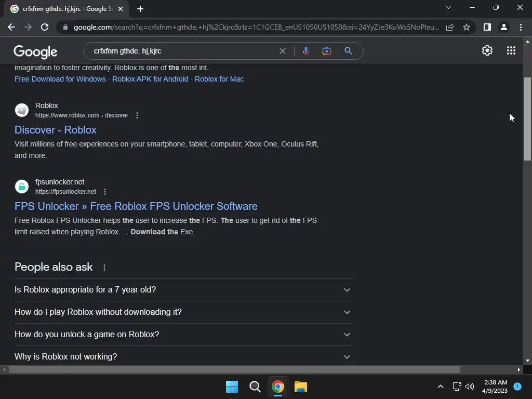Expand 'How do you unlock a game on Roblox?'
Viewport: 532px width, 399px height.
click(183, 335)
